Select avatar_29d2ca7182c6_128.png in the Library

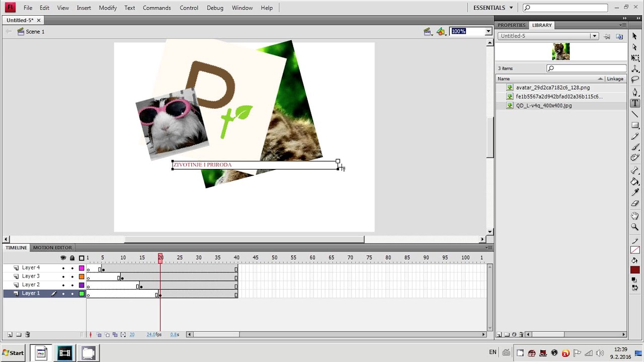552,87
